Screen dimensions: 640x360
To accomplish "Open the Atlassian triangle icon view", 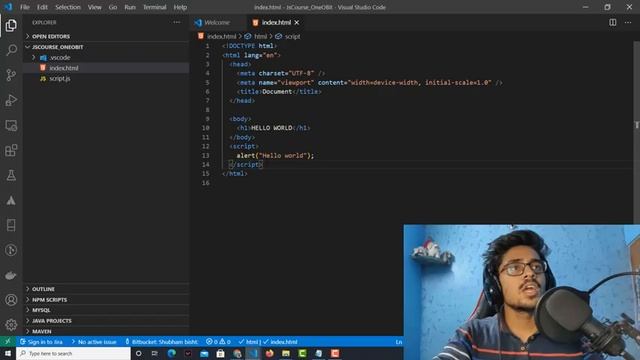I will [11, 200].
